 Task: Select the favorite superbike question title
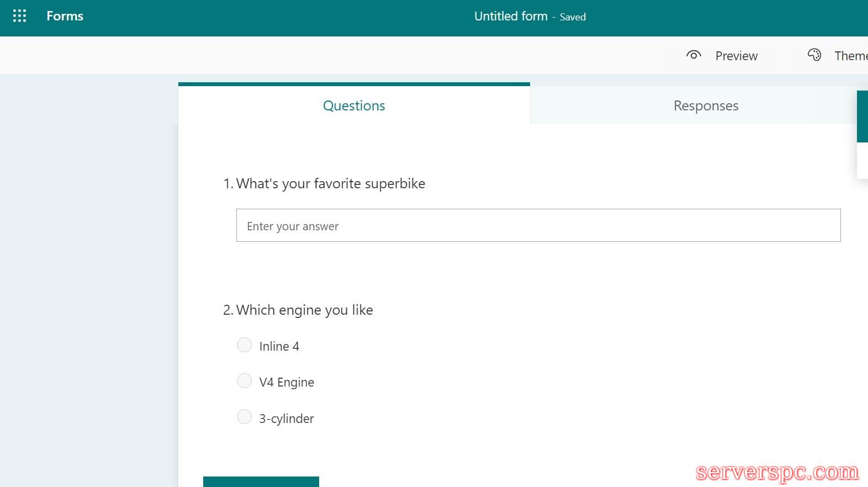pos(330,183)
